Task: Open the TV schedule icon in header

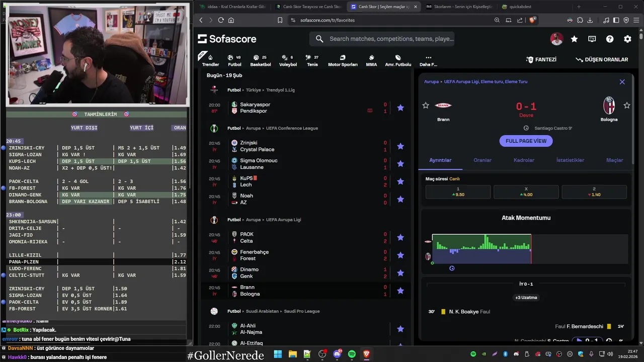Action: 592,39
